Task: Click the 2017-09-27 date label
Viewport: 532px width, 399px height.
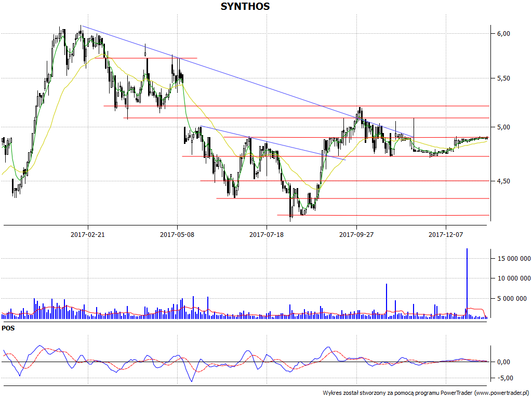Action: pyautogui.click(x=356, y=234)
